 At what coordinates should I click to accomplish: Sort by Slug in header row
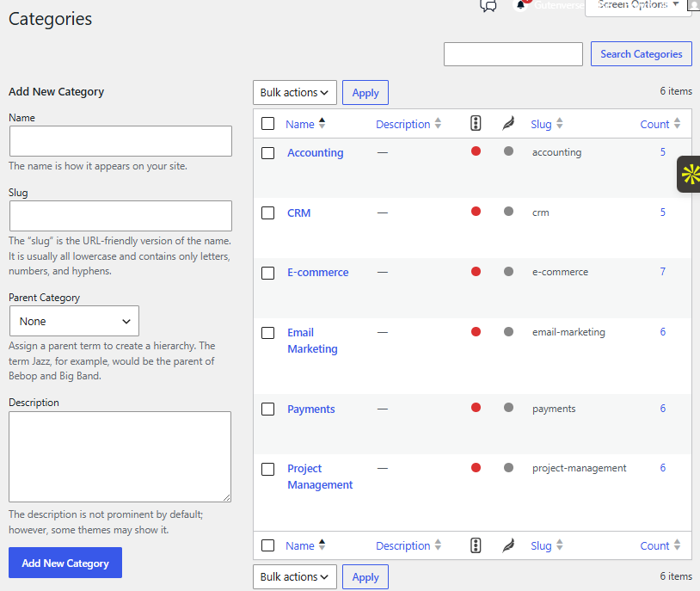tap(547, 124)
